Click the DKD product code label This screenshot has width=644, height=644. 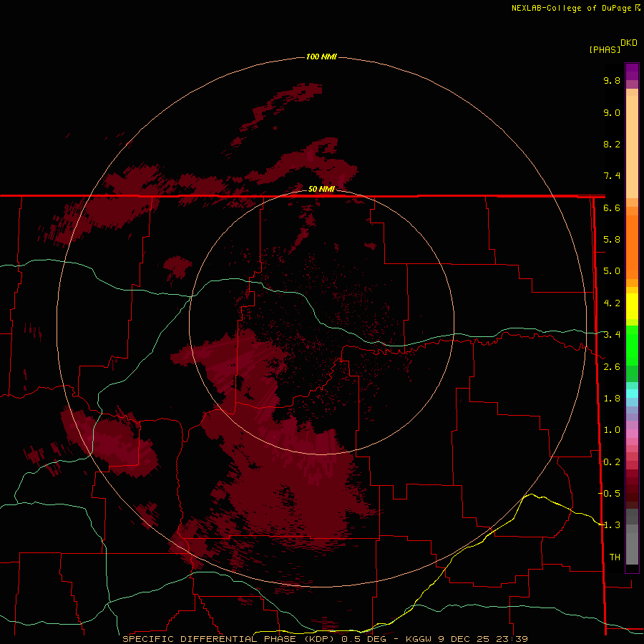point(629,43)
